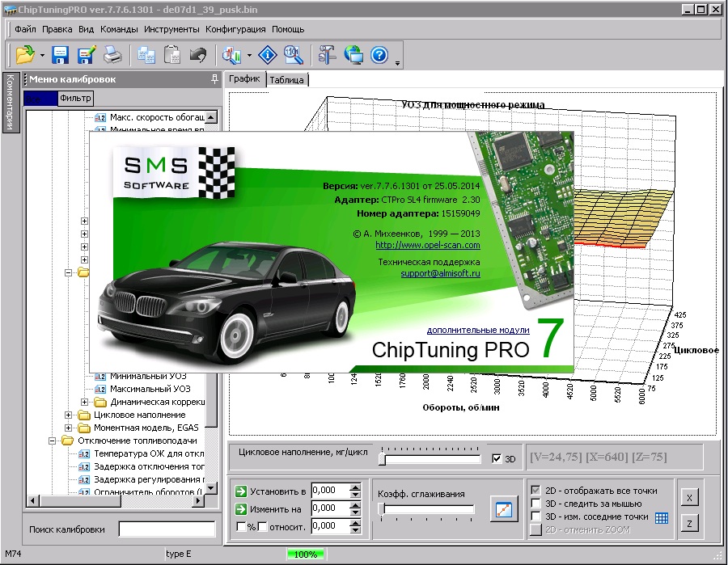
Task: Apply the Изменить на value with its green arrow
Action: point(241,509)
